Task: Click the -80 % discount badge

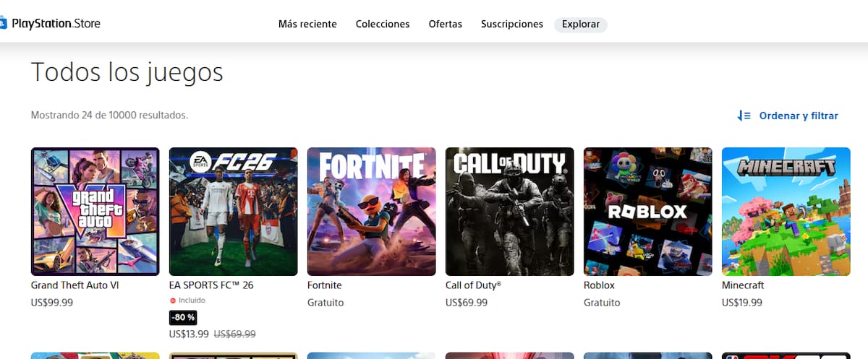Action: (183, 317)
